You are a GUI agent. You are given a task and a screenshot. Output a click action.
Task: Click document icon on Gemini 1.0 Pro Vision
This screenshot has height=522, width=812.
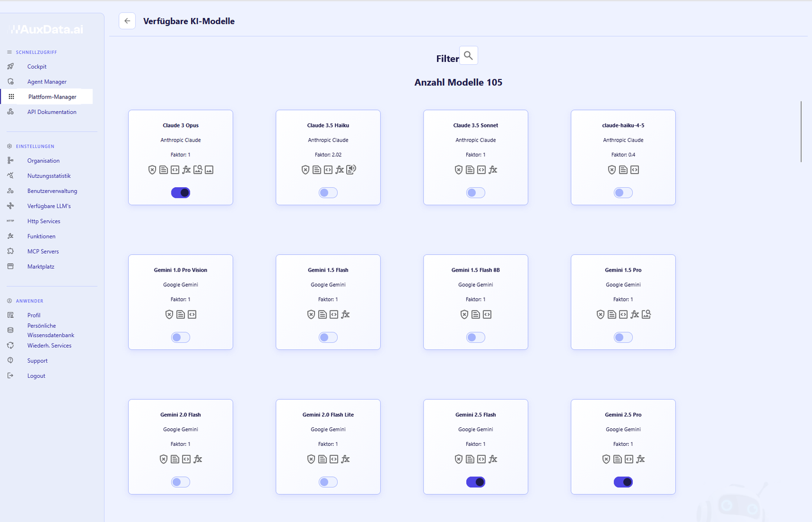point(180,315)
